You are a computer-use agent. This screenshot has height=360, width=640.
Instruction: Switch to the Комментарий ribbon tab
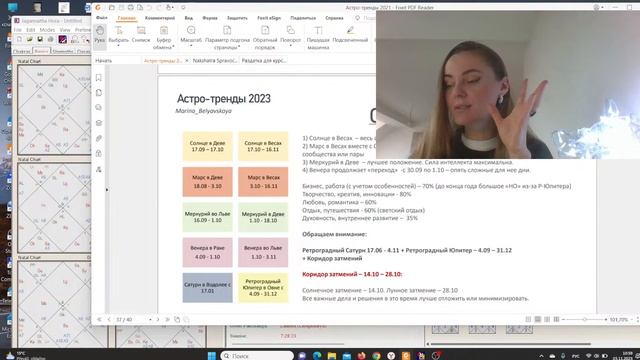click(x=160, y=18)
